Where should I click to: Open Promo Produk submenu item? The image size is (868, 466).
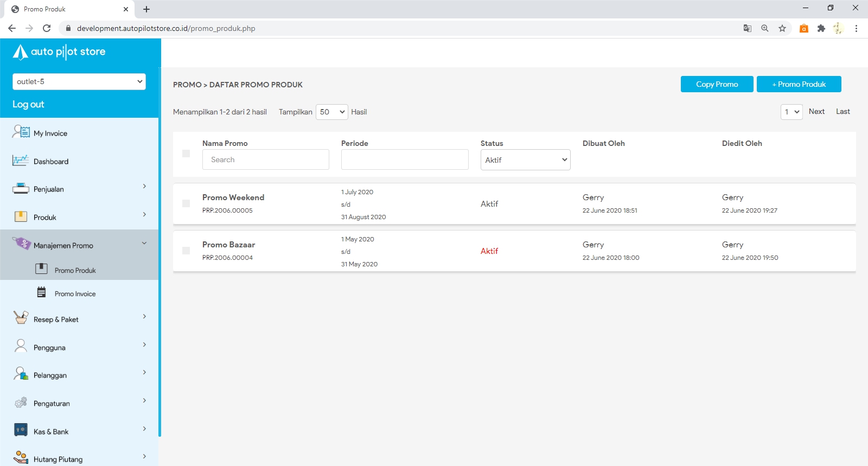[x=75, y=270]
